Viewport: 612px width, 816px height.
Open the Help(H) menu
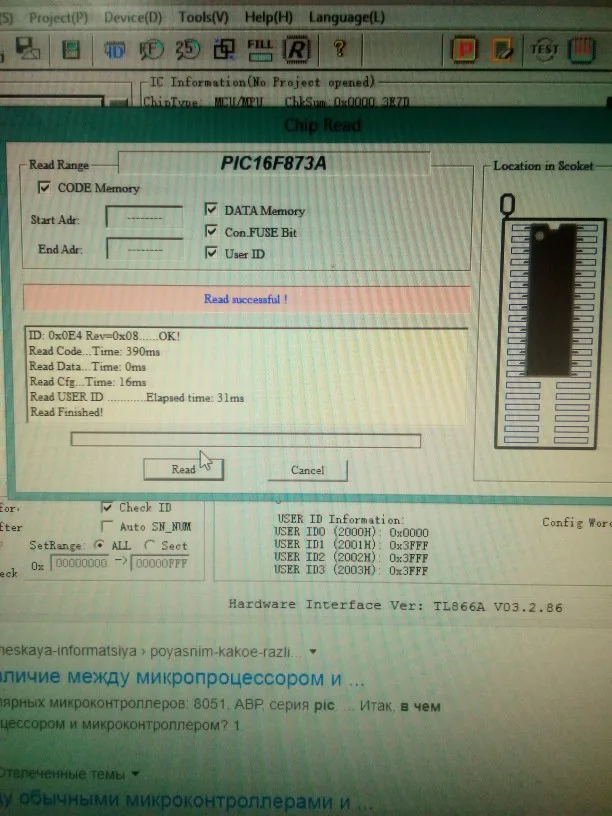[269, 18]
